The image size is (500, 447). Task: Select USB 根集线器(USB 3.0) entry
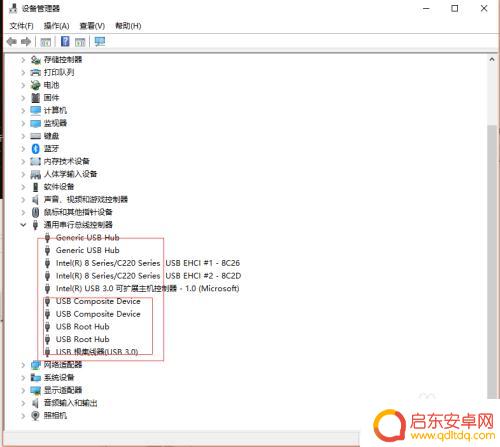coord(97,352)
